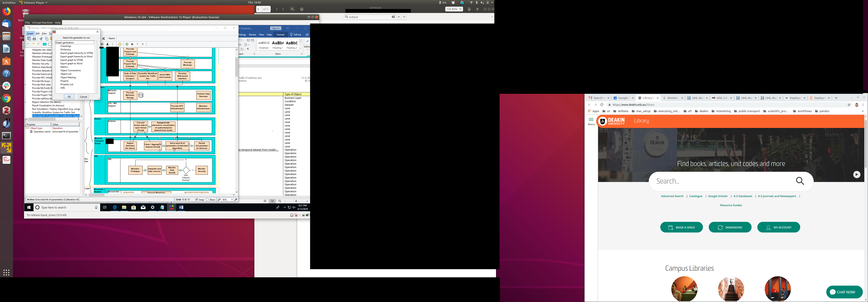Select Export graph to Word generator

(71, 63)
